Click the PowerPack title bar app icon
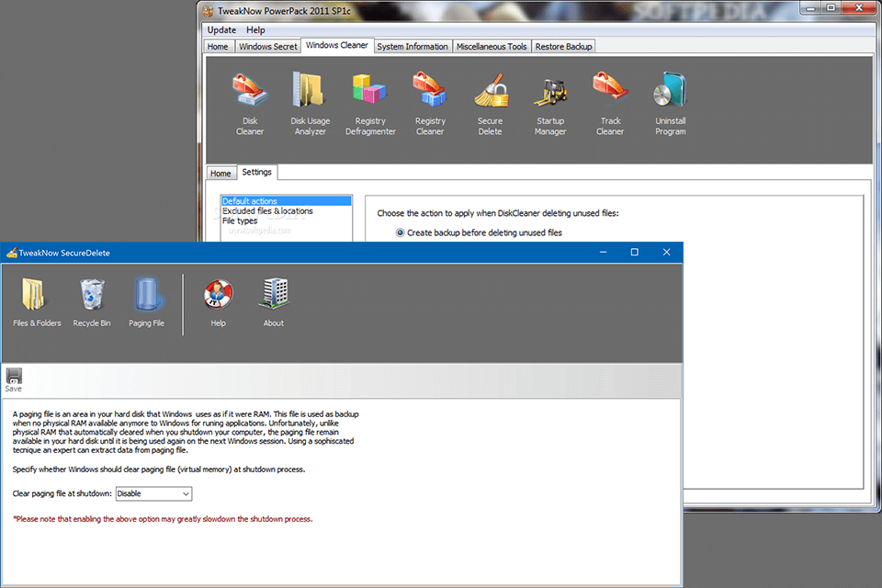 click(x=209, y=11)
